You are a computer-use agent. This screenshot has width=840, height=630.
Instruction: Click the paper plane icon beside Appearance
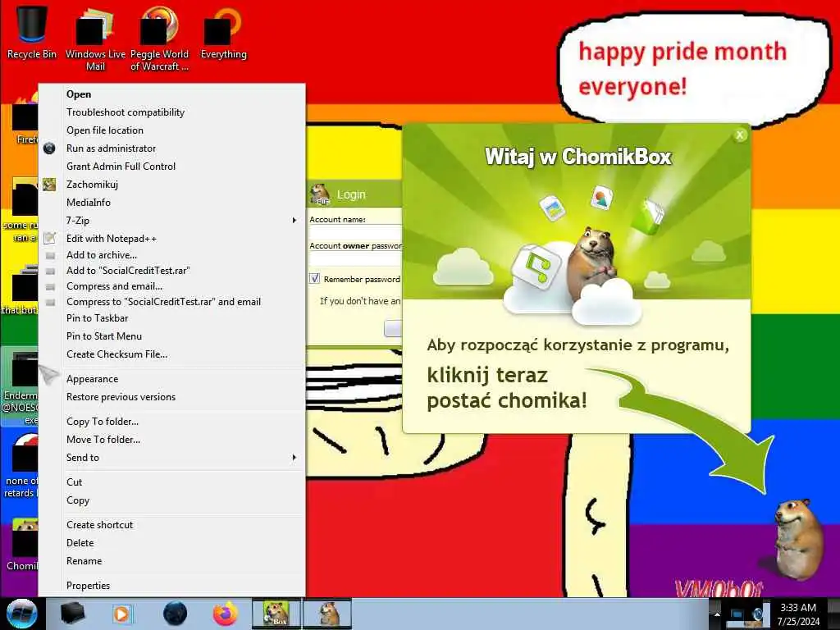coord(48,374)
